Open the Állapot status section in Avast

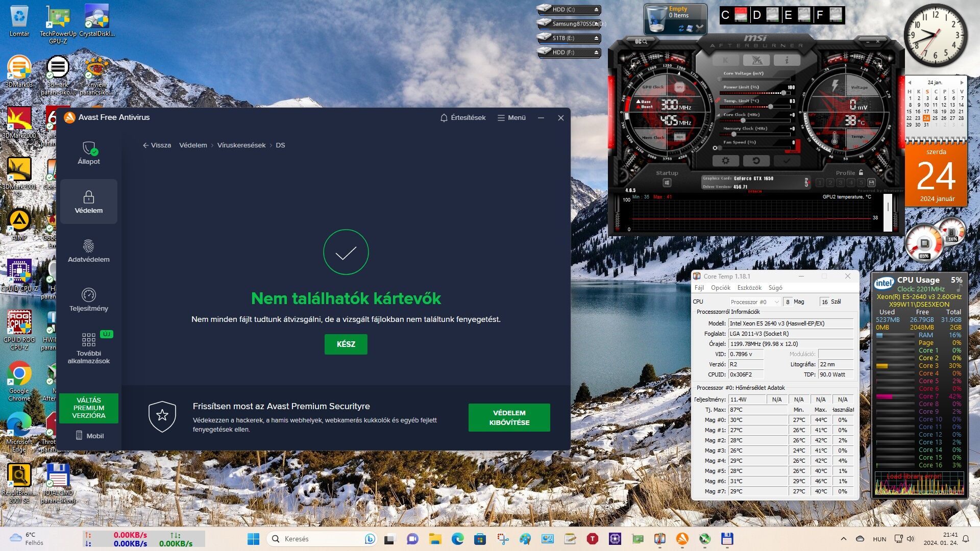pos(89,153)
